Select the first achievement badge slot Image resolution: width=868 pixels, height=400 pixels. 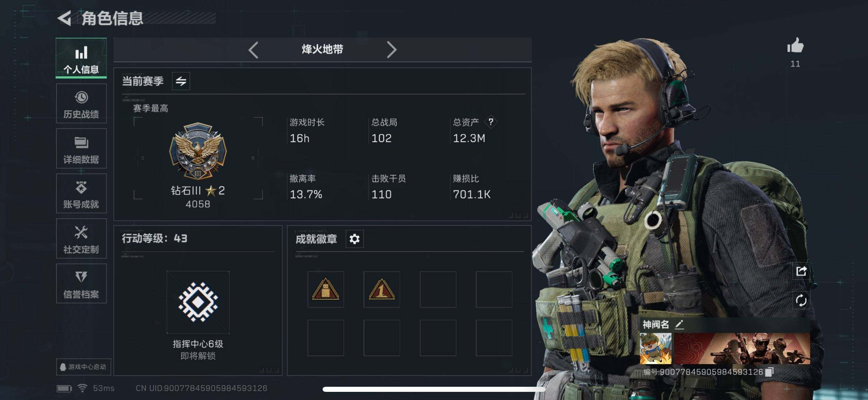tap(326, 289)
